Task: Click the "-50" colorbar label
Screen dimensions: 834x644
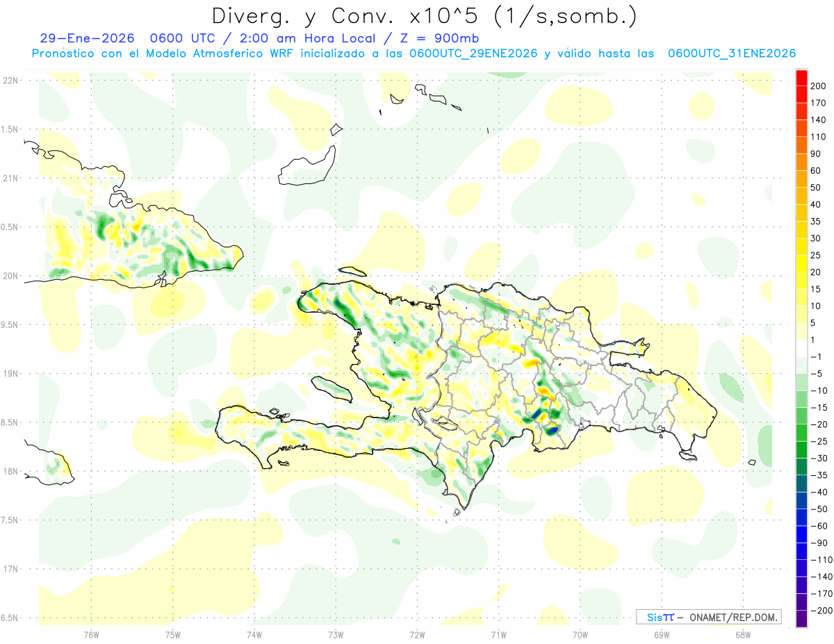Action: (820, 509)
